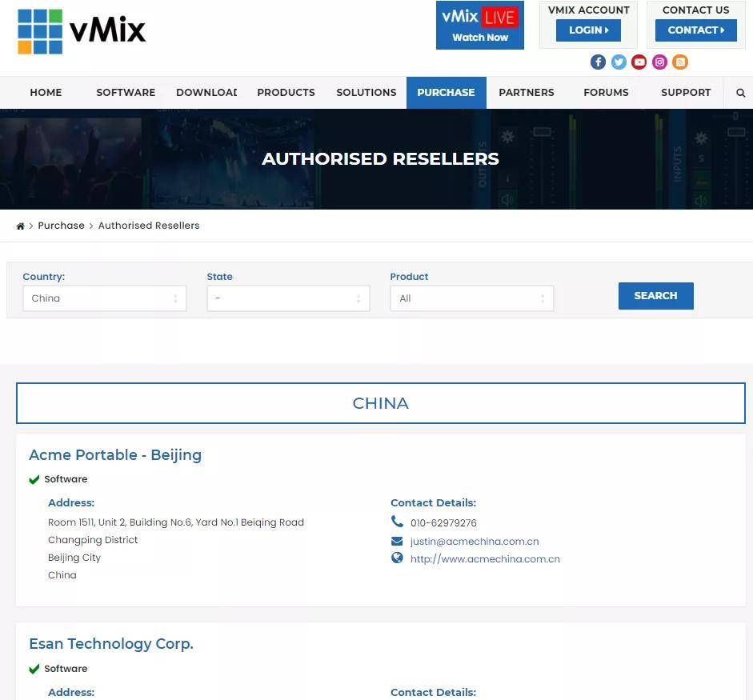This screenshot has width=753, height=700.
Task: Click the vMix account LOGIN button
Action: pos(588,30)
